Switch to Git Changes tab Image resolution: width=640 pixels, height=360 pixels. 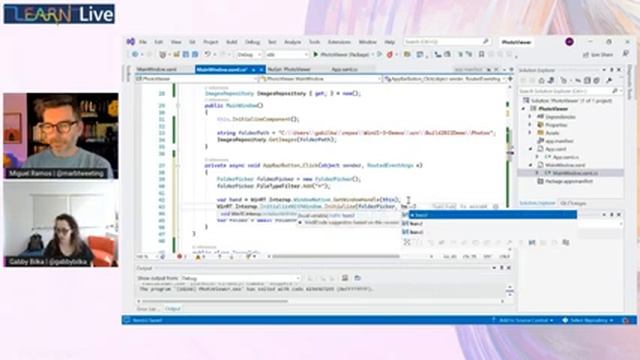pos(573,203)
